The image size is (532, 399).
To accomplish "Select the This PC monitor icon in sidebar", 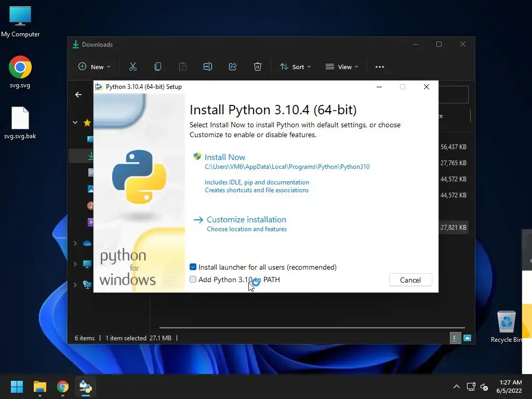I will (87, 264).
